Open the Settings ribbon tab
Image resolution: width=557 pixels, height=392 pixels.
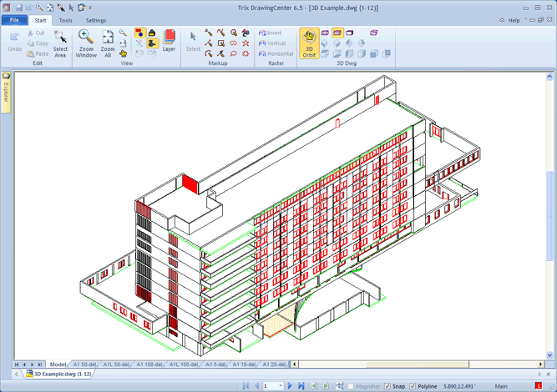coord(96,20)
